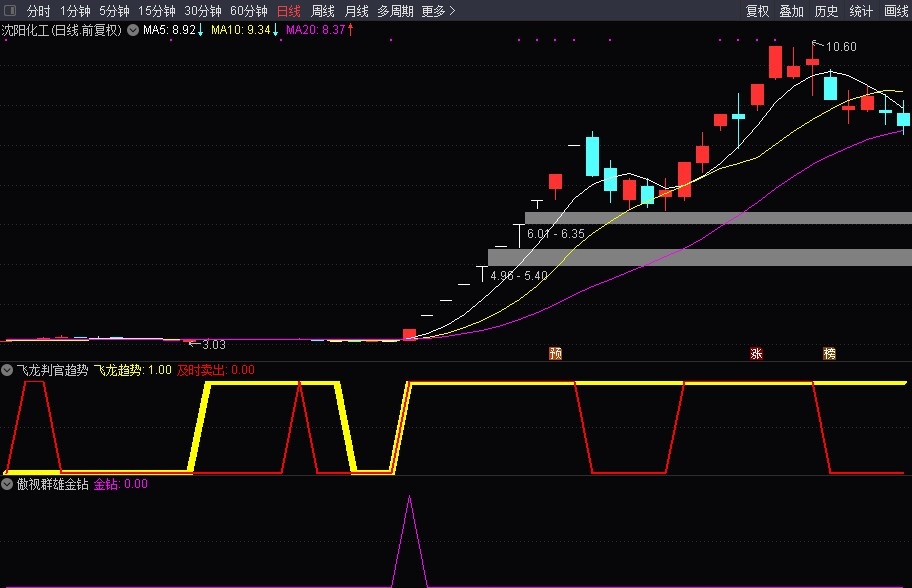Click the lower gray gap zone band
The height and width of the screenshot is (588, 912).
click(700, 257)
